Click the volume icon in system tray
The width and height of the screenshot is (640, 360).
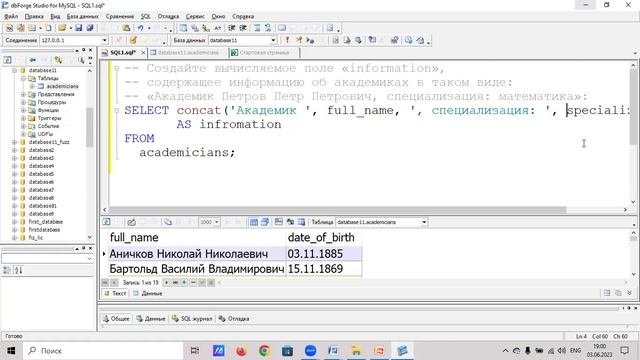tap(562, 351)
